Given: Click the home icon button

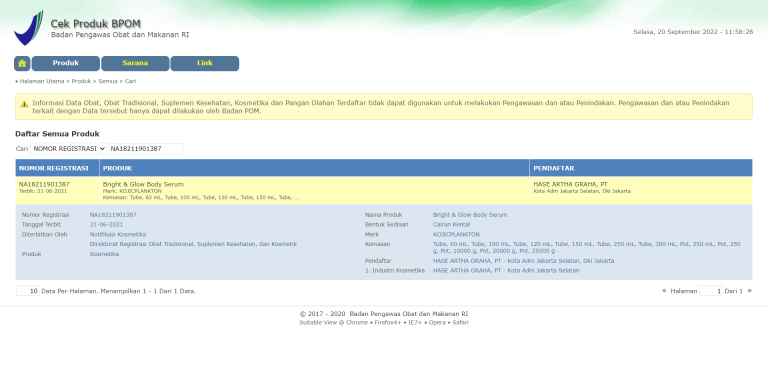Looking at the screenshot, I should click(22, 64).
